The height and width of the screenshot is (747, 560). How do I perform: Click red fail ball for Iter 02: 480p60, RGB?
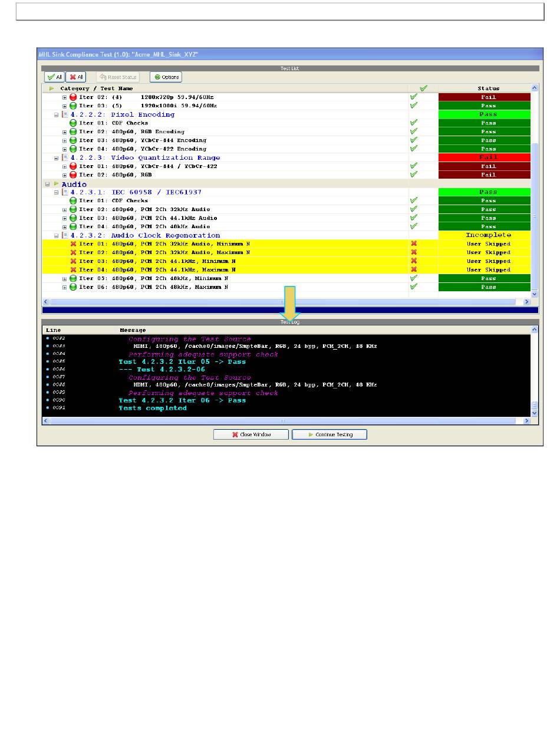[74, 175]
